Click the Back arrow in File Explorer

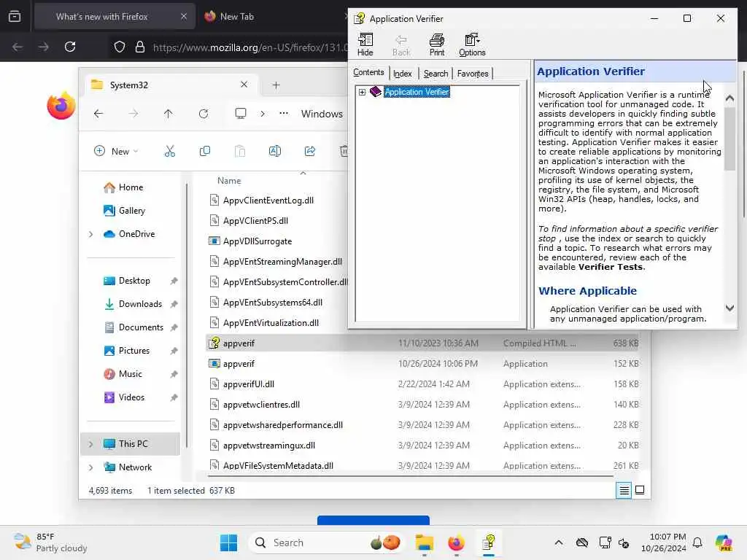[98, 113]
